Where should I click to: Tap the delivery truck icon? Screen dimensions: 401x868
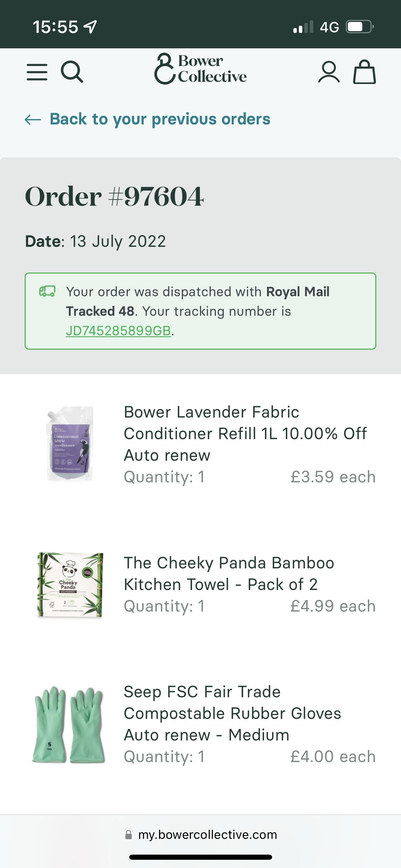pos(47,292)
